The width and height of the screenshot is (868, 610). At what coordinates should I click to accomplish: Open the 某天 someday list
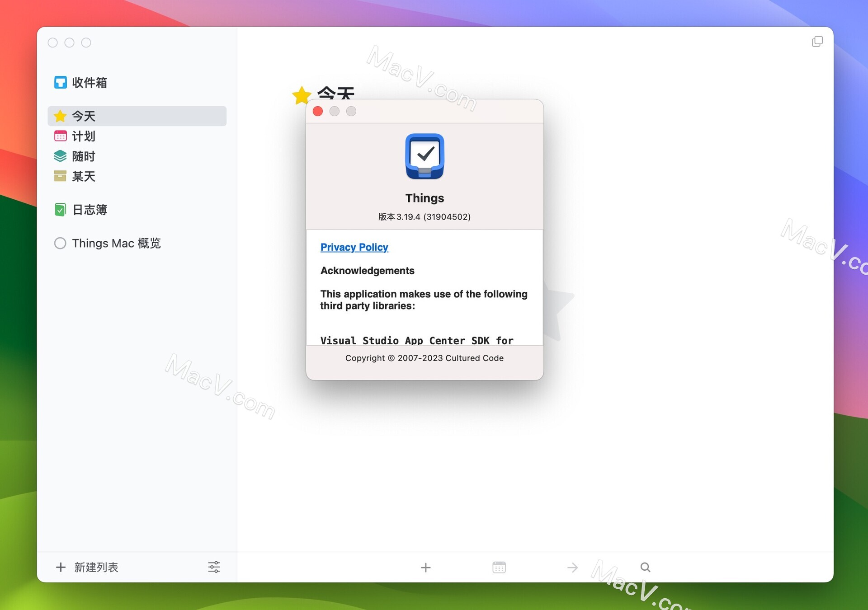pos(137,176)
